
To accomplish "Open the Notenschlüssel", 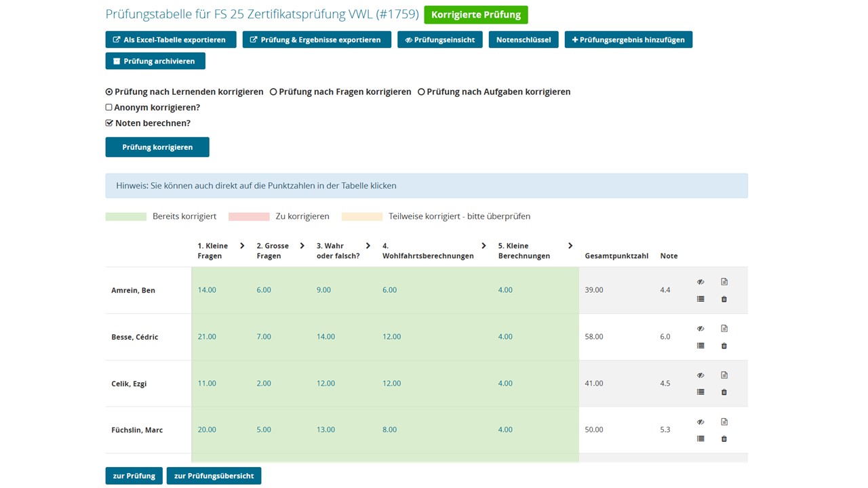I will pyautogui.click(x=523, y=39).
